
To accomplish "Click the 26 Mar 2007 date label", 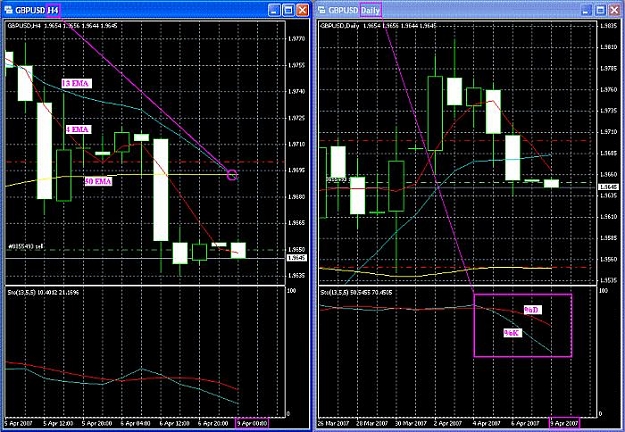I will point(333,423).
